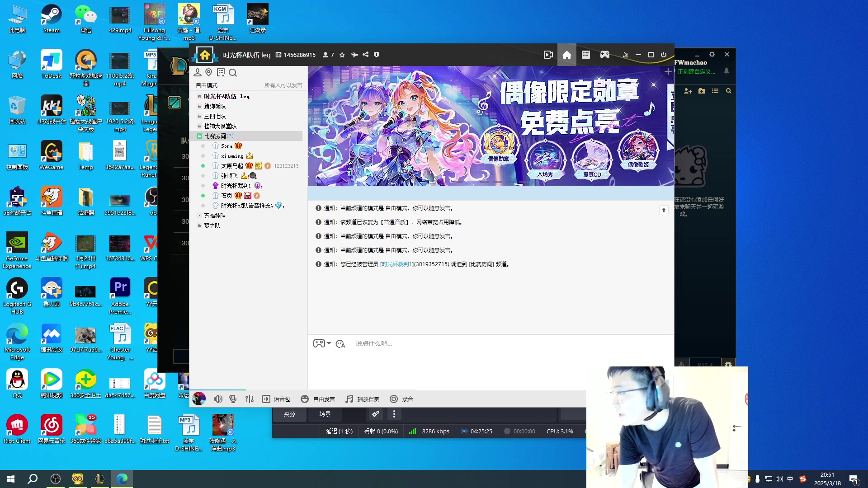Open the channel bulletin board icon
Screen dimensions: 868x488
[x=221, y=72]
